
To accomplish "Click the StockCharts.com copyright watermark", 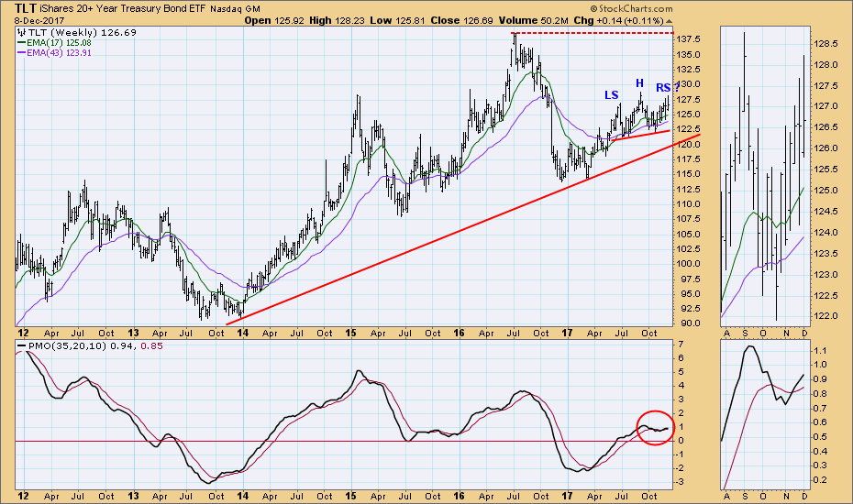I will click(631, 8).
